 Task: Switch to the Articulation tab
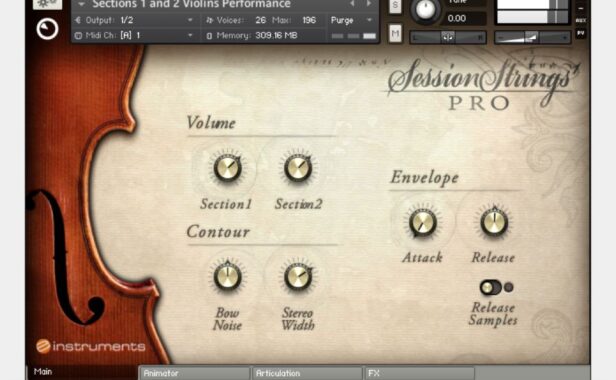(307, 373)
